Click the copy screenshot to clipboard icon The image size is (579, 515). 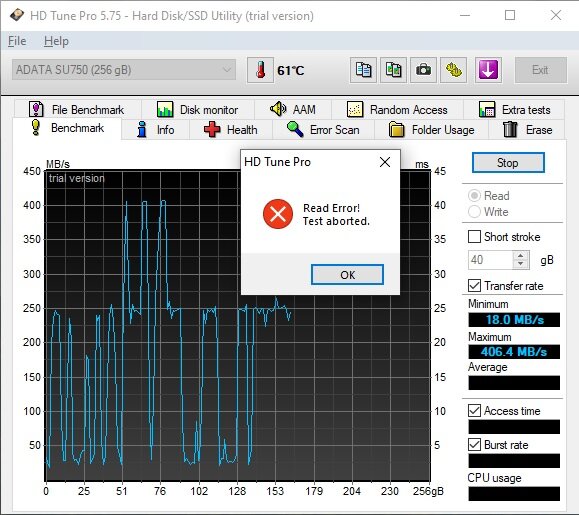(x=393, y=70)
